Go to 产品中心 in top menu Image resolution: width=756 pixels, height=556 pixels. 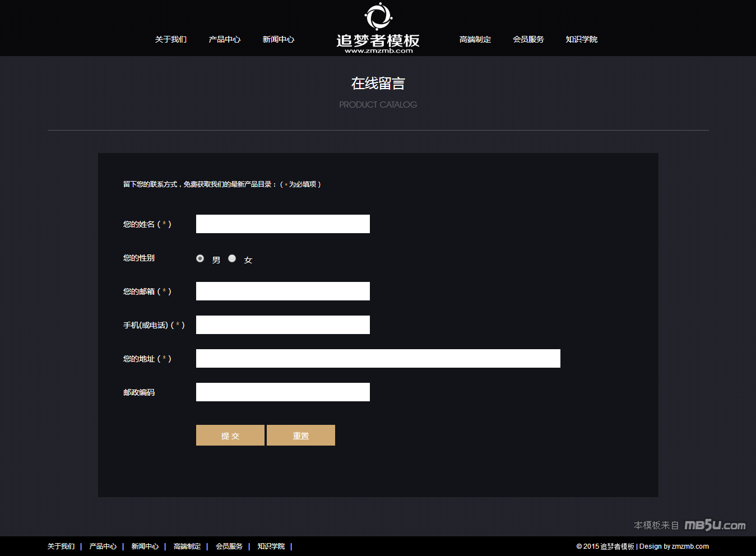(x=225, y=39)
